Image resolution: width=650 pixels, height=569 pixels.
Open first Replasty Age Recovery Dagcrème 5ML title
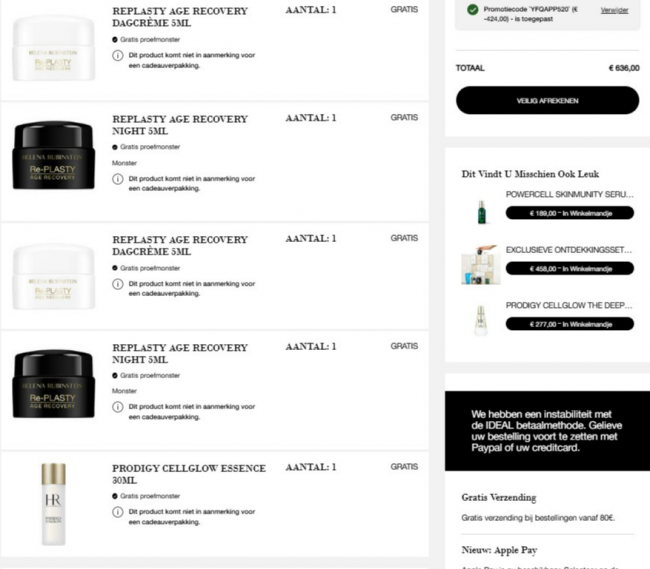[x=180, y=17]
